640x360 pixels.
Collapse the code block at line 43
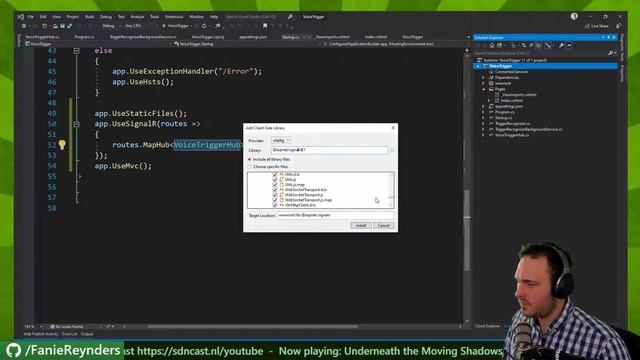pos(76,51)
